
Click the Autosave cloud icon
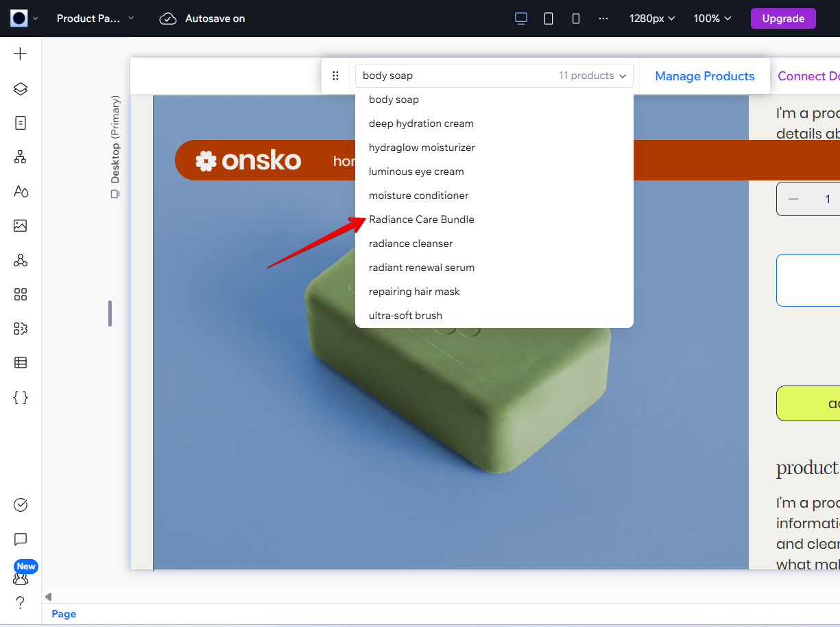168,19
